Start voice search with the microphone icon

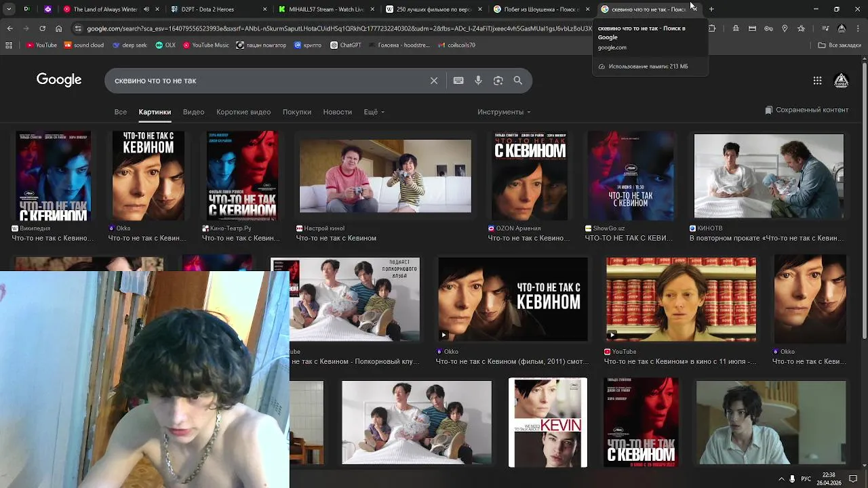(478, 81)
